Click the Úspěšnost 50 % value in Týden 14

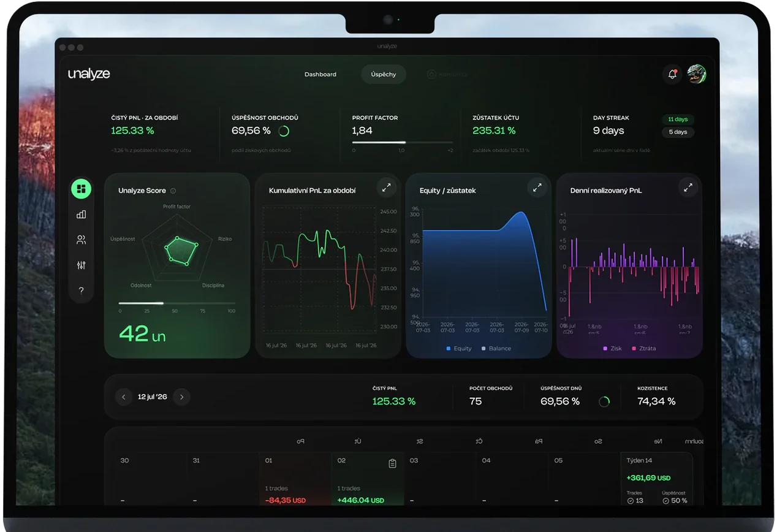point(675,500)
